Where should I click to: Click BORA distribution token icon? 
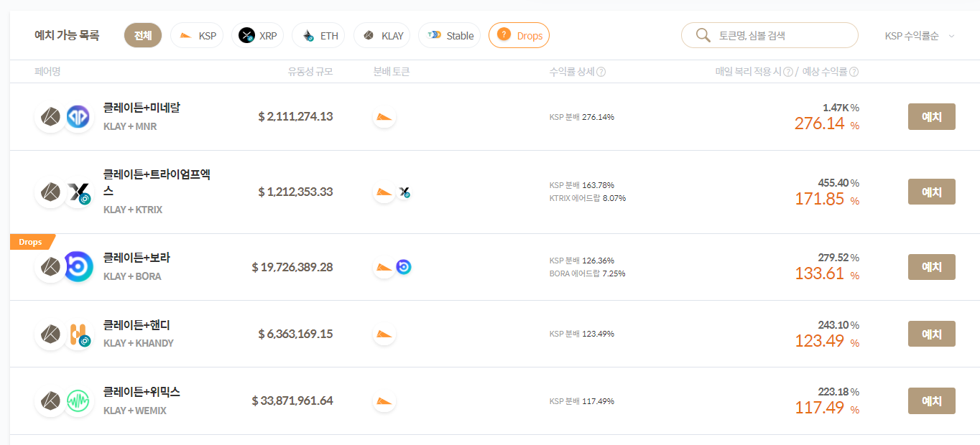coord(404,267)
